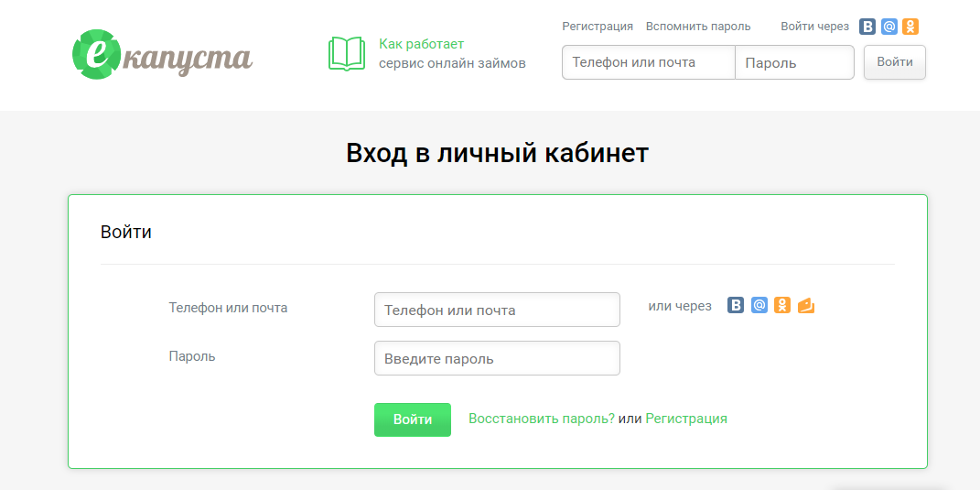Click black 'Войти' section title
The width and height of the screenshot is (980, 490).
pyautogui.click(x=126, y=232)
